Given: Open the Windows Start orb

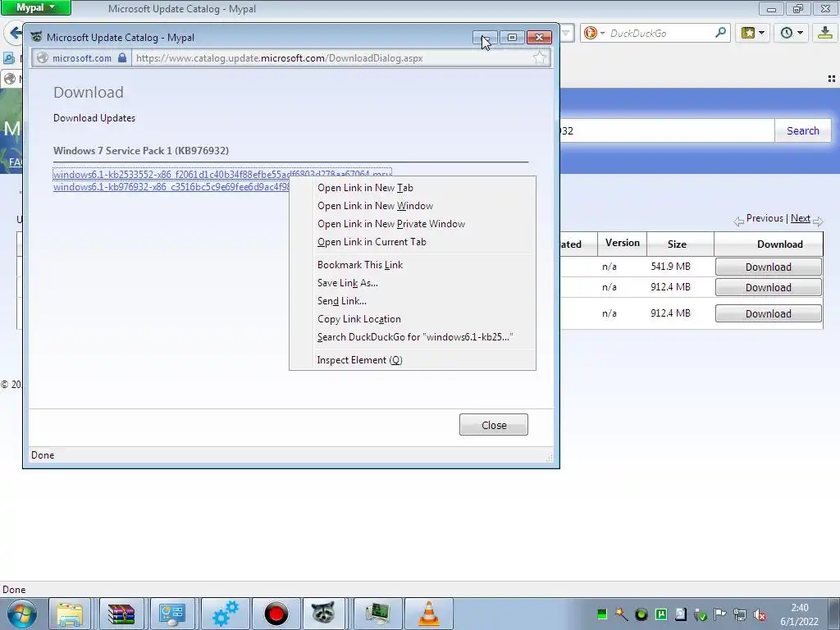Looking at the screenshot, I should pos(22,614).
